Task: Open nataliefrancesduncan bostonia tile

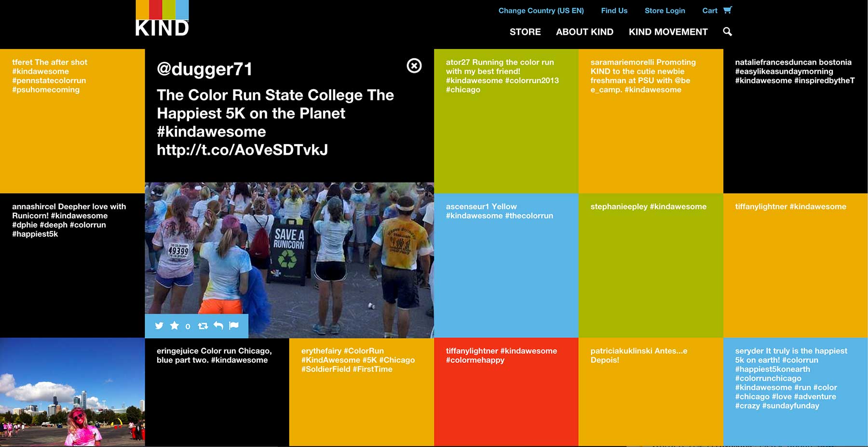Action: [796, 121]
